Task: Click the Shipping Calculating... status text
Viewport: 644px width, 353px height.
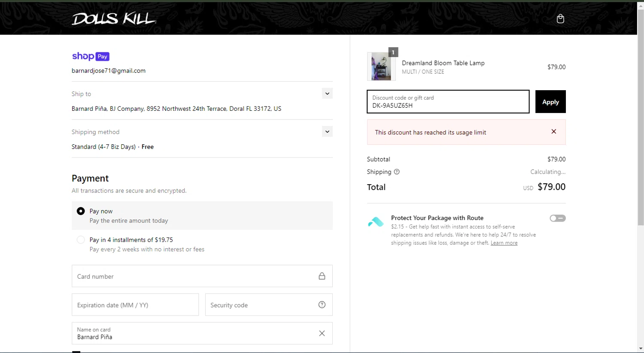Action: tap(548, 172)
